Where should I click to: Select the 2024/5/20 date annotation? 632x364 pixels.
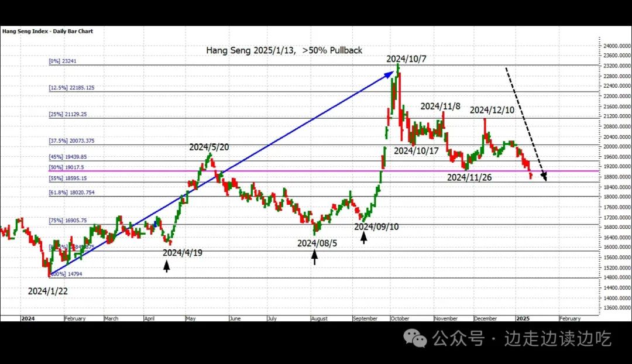[x=209, y=147]
